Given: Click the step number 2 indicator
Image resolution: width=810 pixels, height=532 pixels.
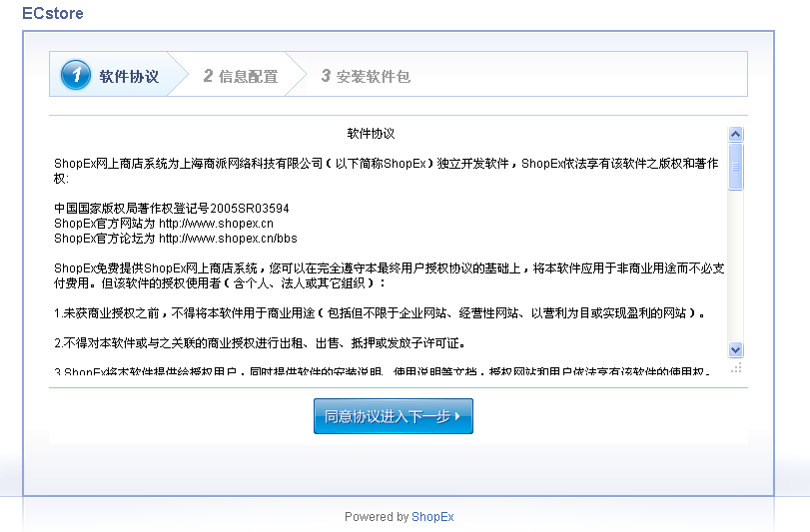Looking at the screenshot, I should [208, 76].
